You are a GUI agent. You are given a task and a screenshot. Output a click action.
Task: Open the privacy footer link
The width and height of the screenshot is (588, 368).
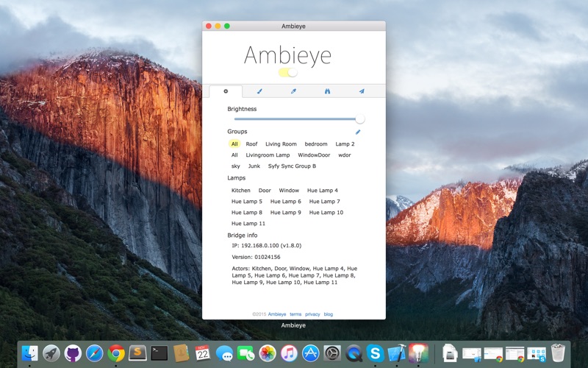coord(312,314)
